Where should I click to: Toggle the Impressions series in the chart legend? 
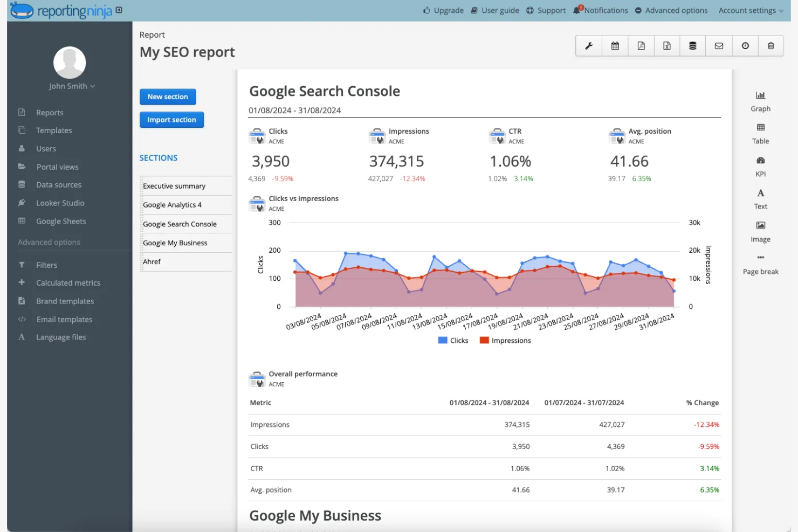504,340
